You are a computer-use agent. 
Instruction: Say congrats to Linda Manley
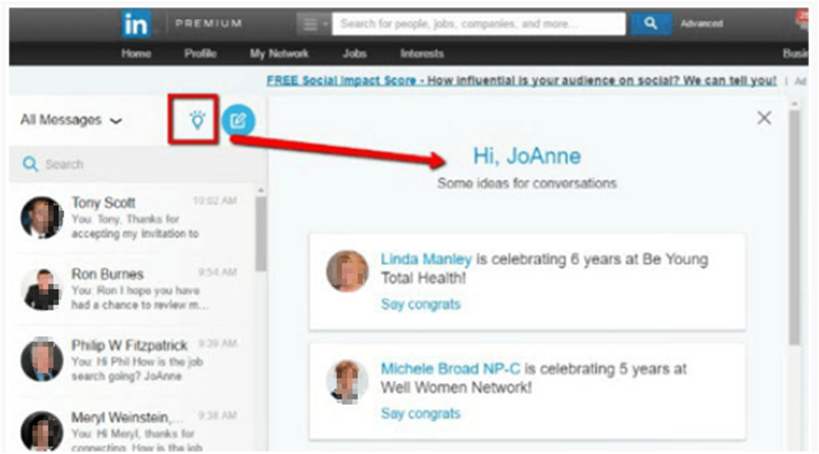click(420, 304)
